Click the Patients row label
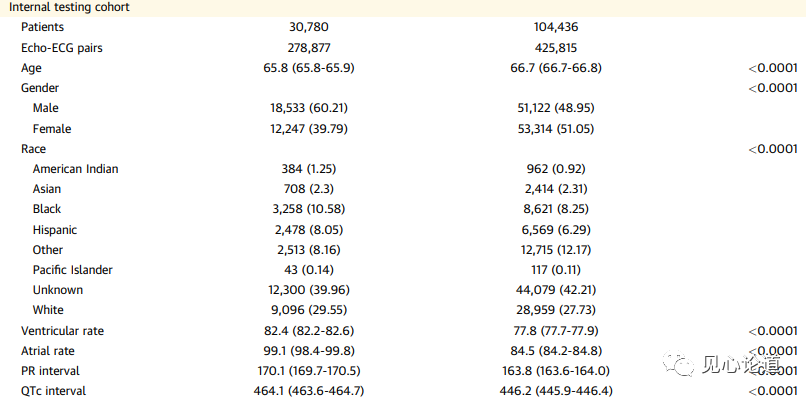 42,27
